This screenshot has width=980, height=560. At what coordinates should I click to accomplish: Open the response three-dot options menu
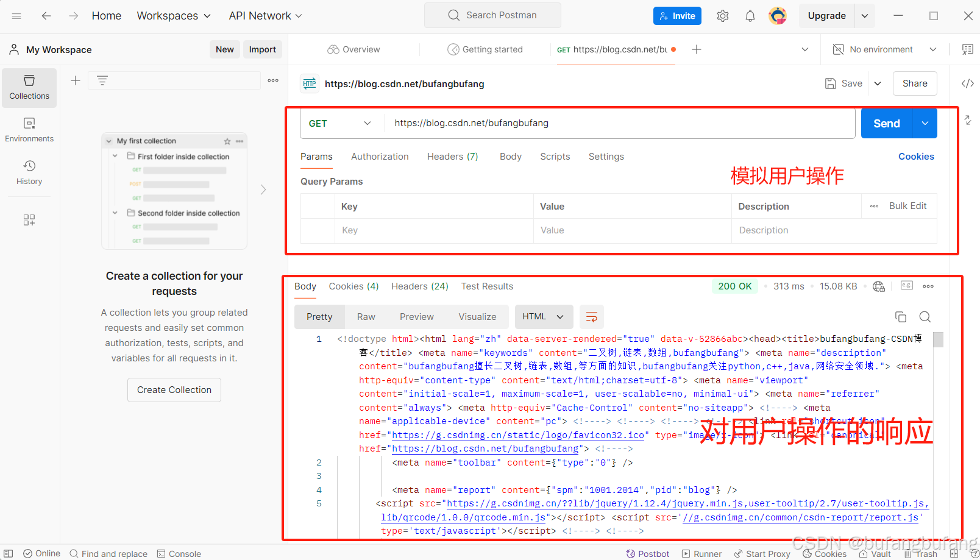tap(928, 286)
